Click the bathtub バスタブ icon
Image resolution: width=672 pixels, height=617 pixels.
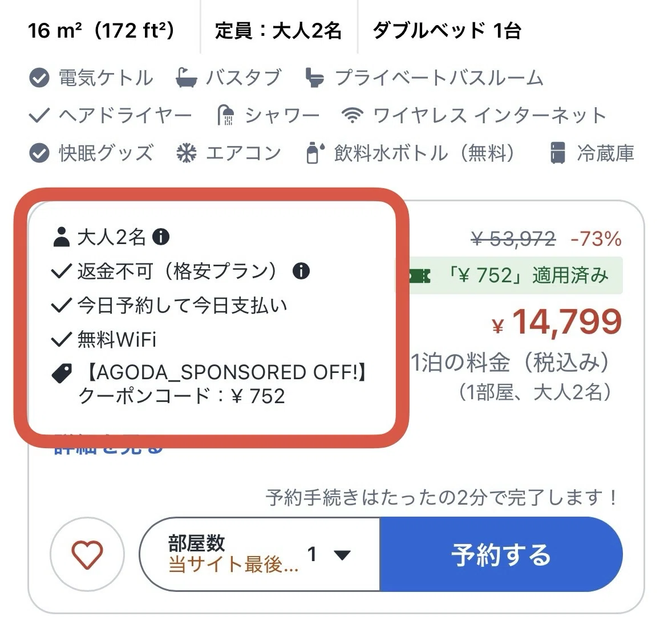click(187, 78)
